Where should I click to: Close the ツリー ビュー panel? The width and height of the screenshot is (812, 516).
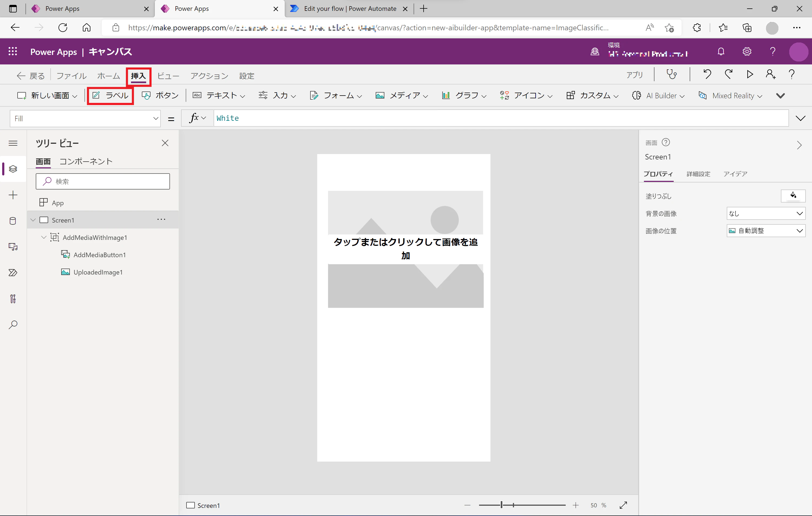[165, 143]
